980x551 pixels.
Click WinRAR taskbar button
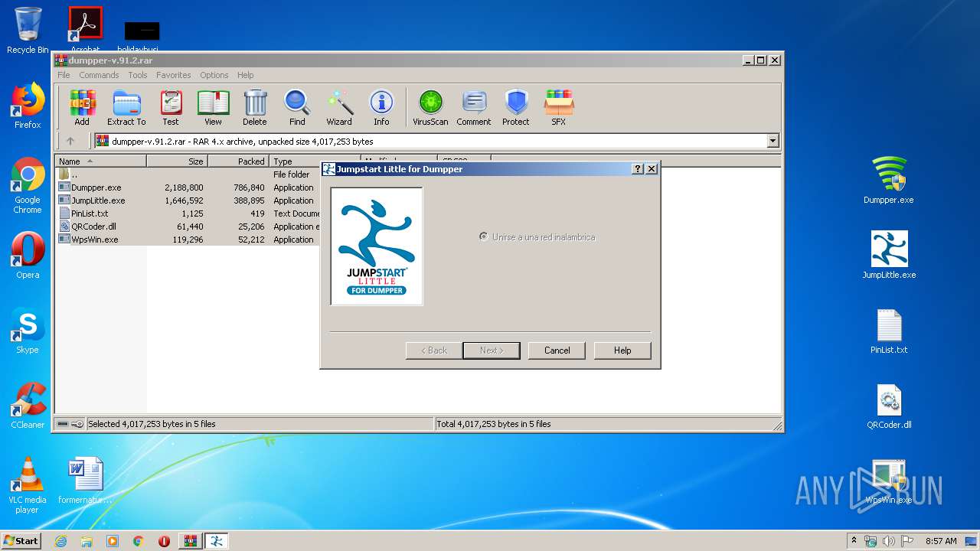(191, 541)
